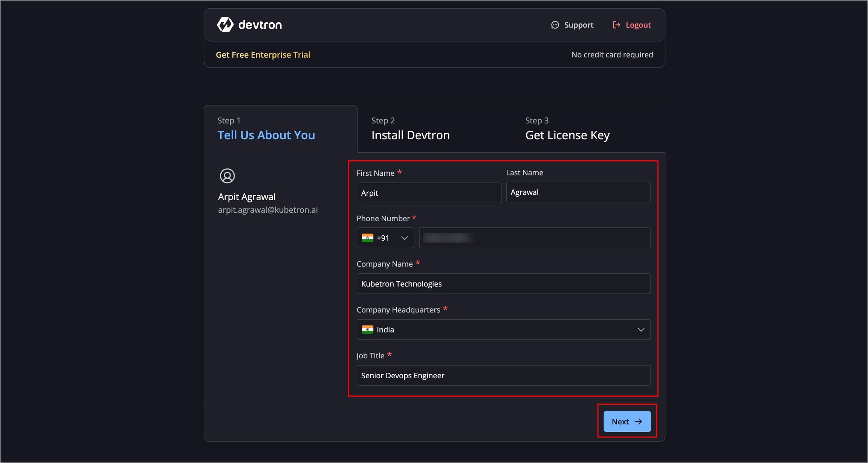868x463 pixels.
Task: Go to Step 2 Install Devtron tab
Action: tap(410, 129)
